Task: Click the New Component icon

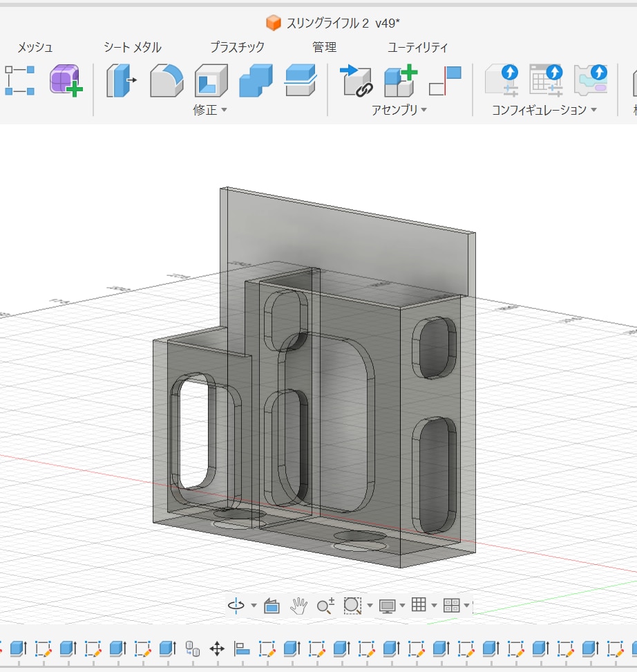Action: [x=401, y=80]
